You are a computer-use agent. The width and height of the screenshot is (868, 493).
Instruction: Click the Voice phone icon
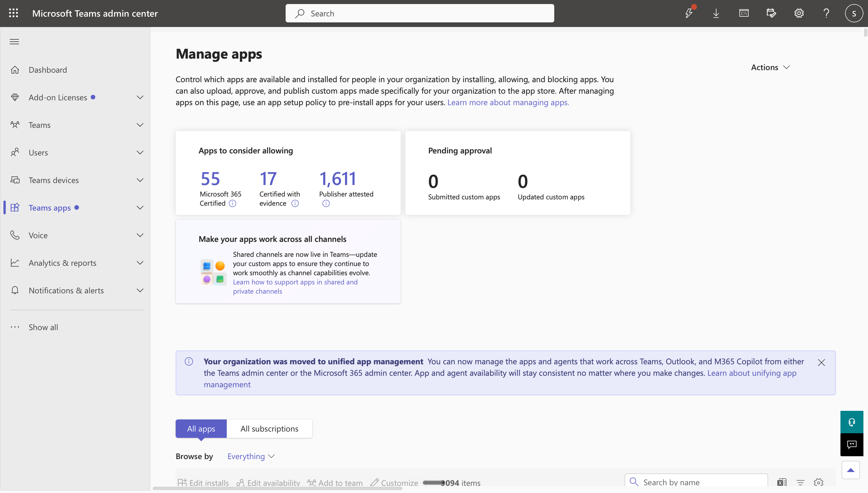tap(15, 235)
